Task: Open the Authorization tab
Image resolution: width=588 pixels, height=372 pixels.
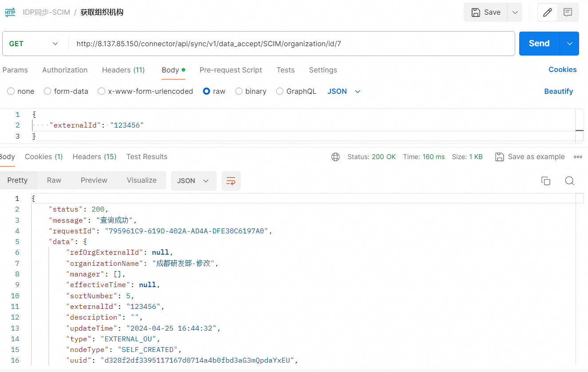Action: click(65, 70)
